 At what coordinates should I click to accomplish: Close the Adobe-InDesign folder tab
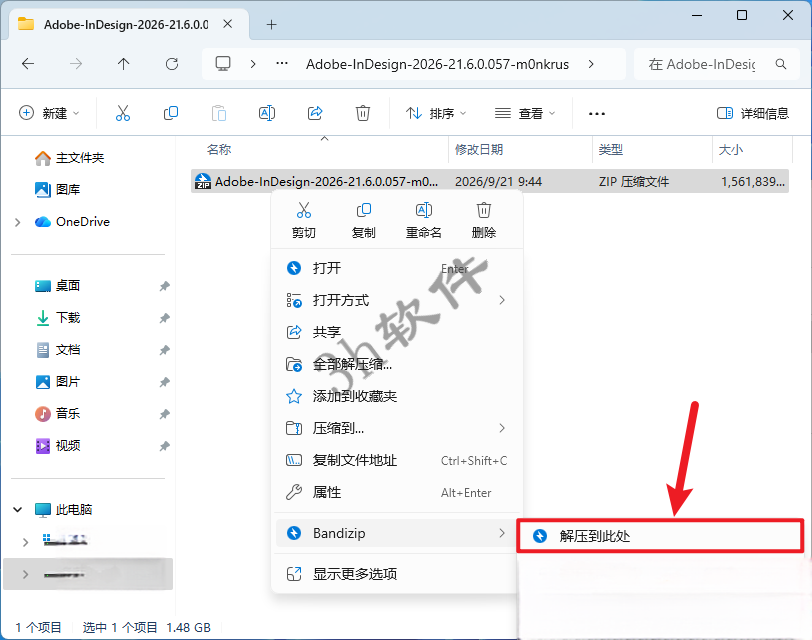click(x=227, y=24)
